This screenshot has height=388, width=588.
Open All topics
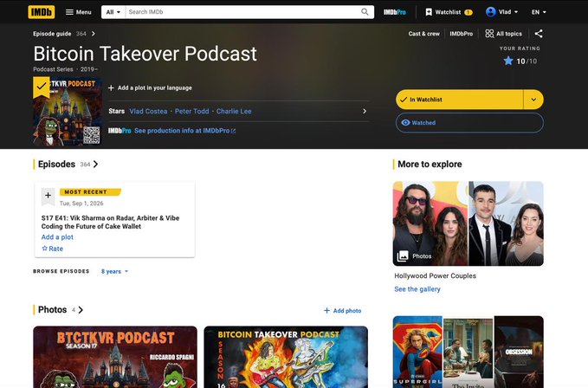(x=503, y=34)
